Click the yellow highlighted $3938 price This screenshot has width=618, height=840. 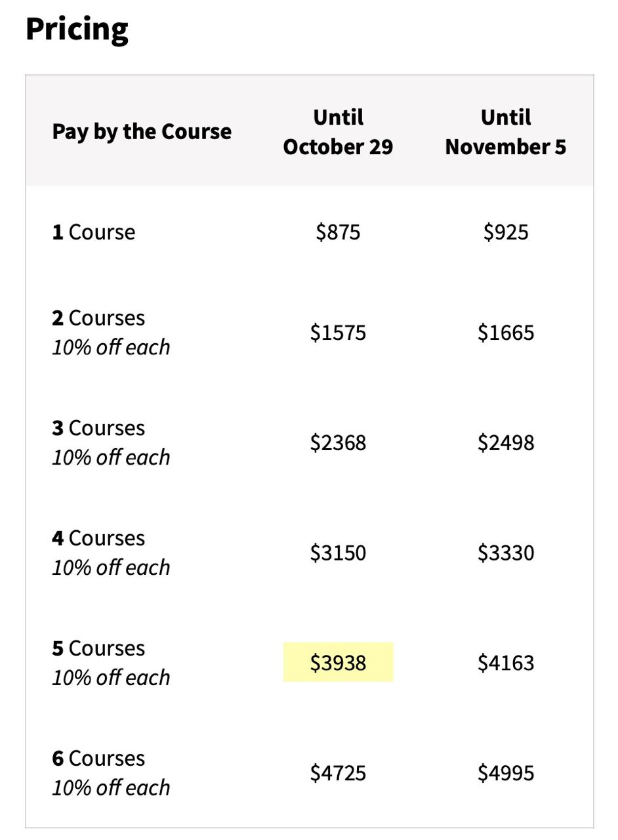338,663
